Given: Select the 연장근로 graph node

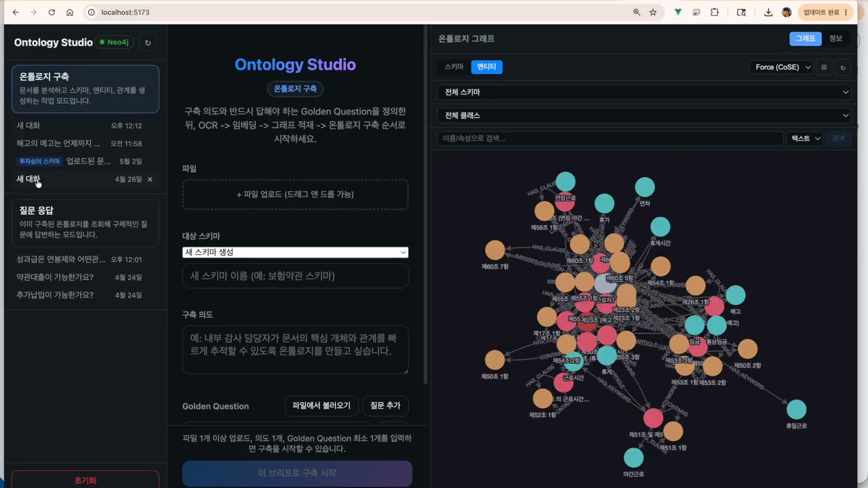Looking at the screenshot, I should pos(566,182).
